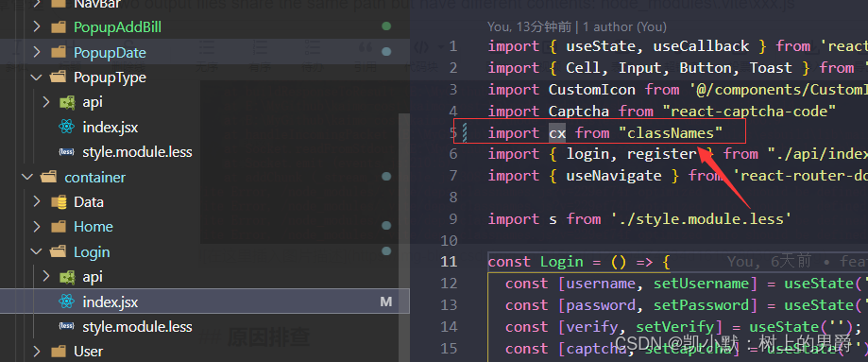Screen dimensions: 868x362
Task: Click line number 11 in the gutter
Action: (449, 262)
